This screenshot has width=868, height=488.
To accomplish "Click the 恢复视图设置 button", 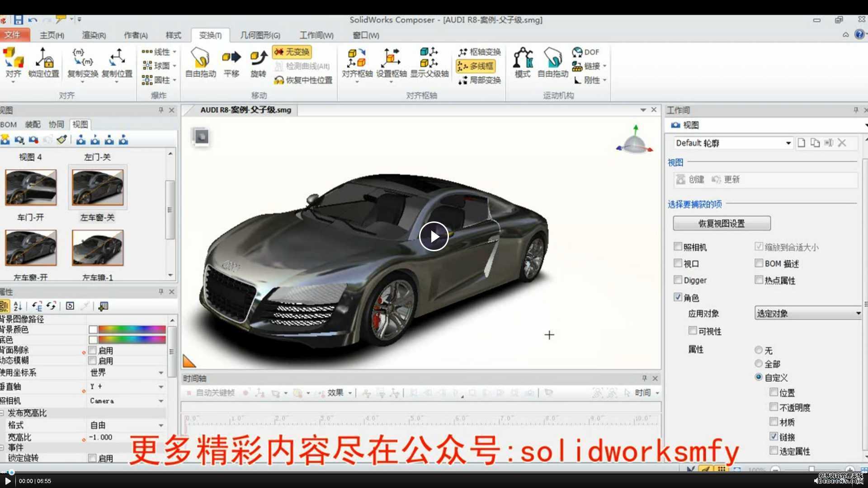I will tap(722, 223).
